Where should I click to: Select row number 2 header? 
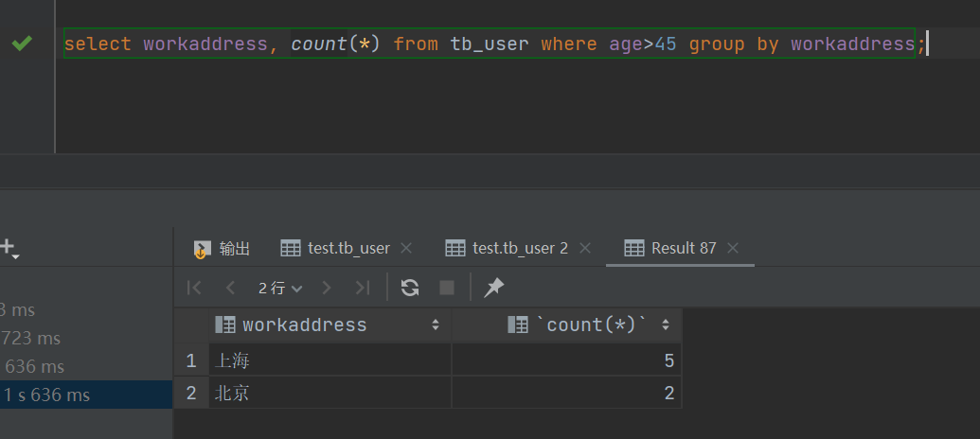pyautogui.click(x=191, y=394)
